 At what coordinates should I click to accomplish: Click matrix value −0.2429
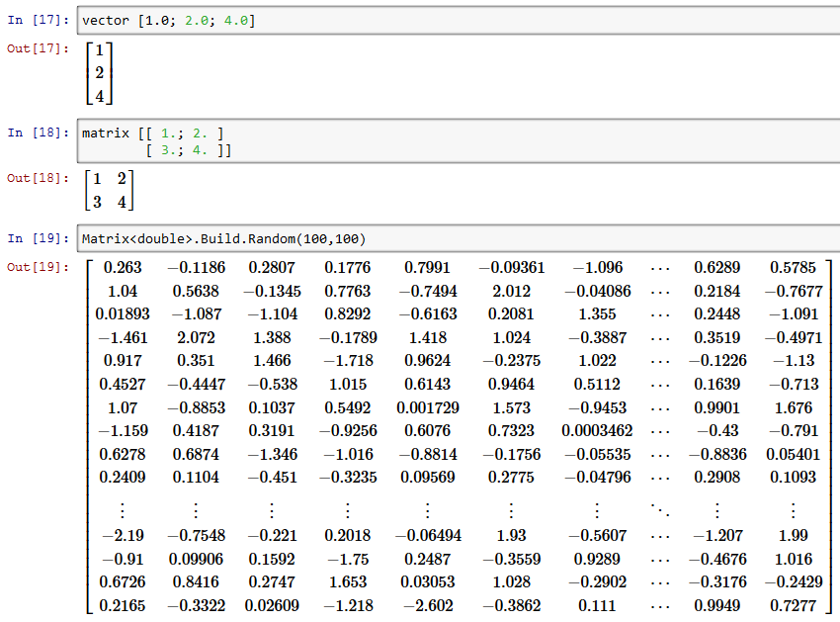[793, 582]
